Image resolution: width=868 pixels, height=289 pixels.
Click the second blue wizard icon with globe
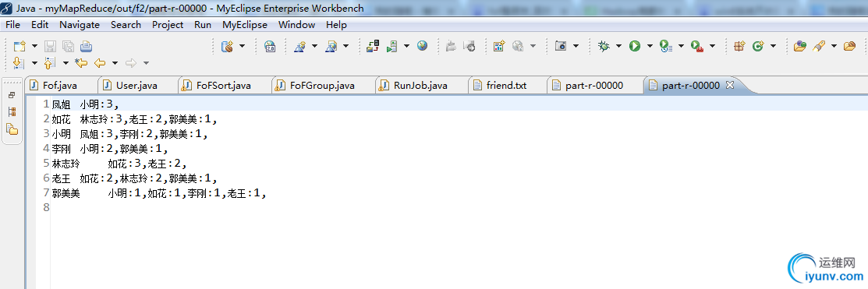tap(331, 47)
